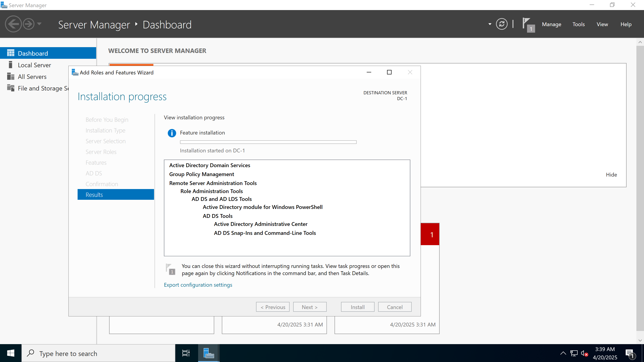Image resolution: width=644 pixels, height=362 pixels.
Task: Select Active Directory Domain Services list entry
Action: click(210, 165)
